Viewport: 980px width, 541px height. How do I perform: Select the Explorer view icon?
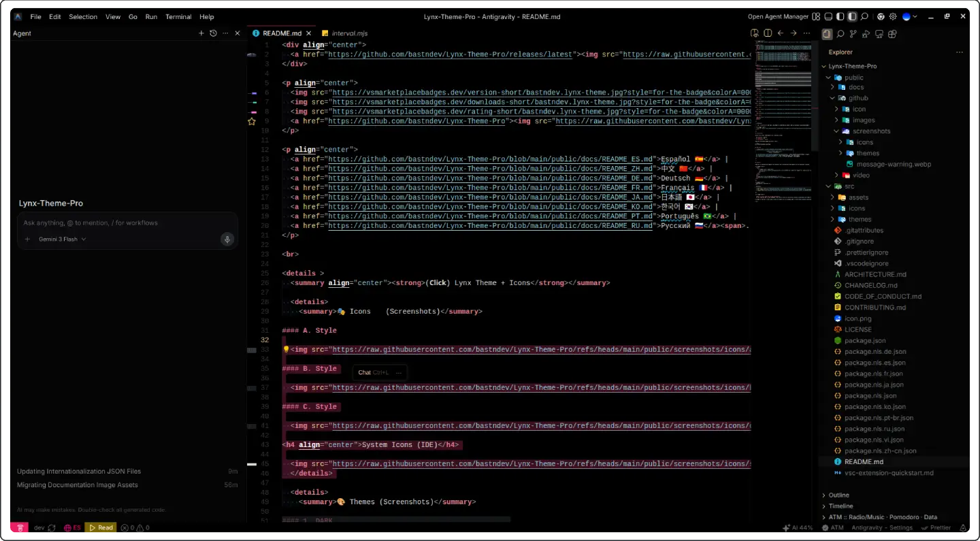[827, 33]
